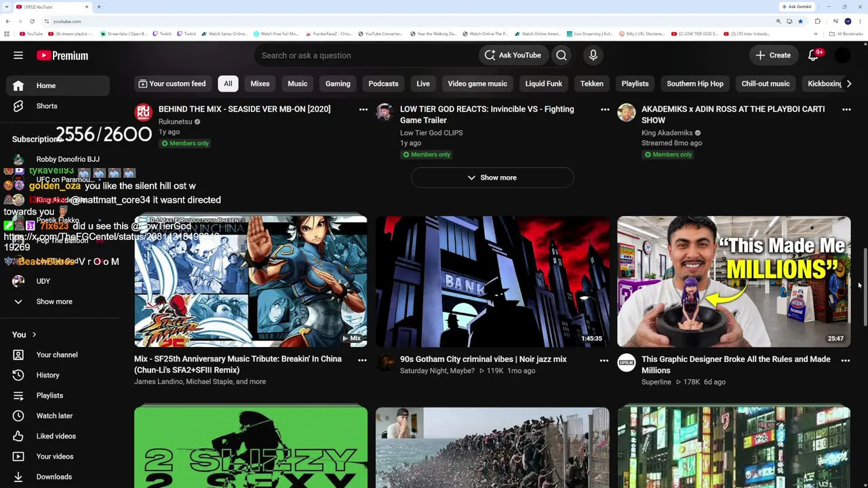Click the Ask YouTube button
The image size is (868, 488).
513,56
